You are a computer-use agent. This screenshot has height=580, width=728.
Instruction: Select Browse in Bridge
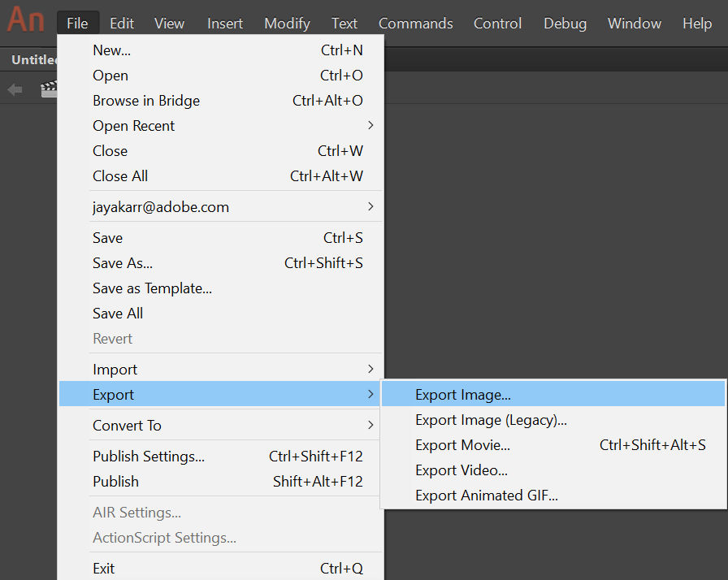coord(146,101)
